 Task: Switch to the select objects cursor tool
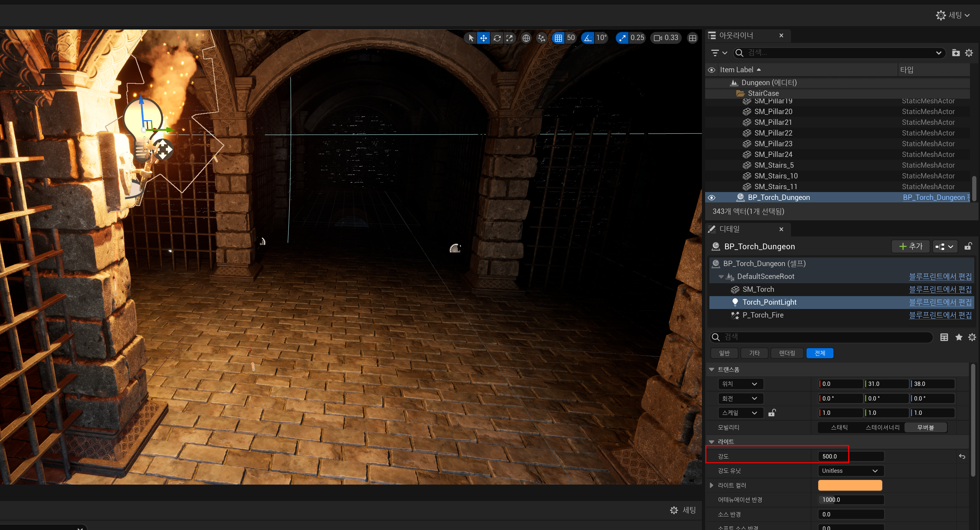(471, 38)
